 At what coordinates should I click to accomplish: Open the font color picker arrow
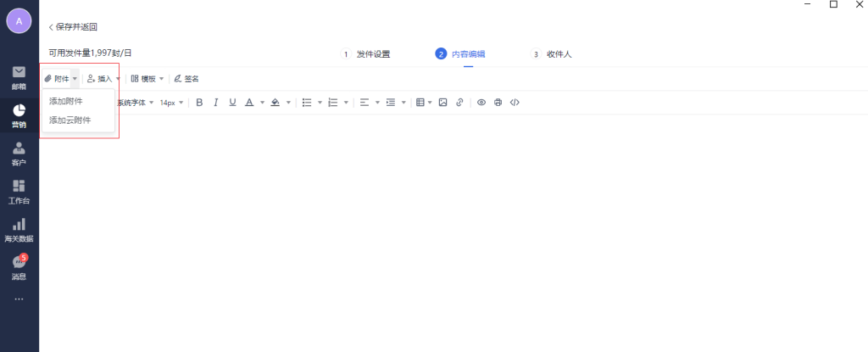pyautogui.click(x=263, y=103)
